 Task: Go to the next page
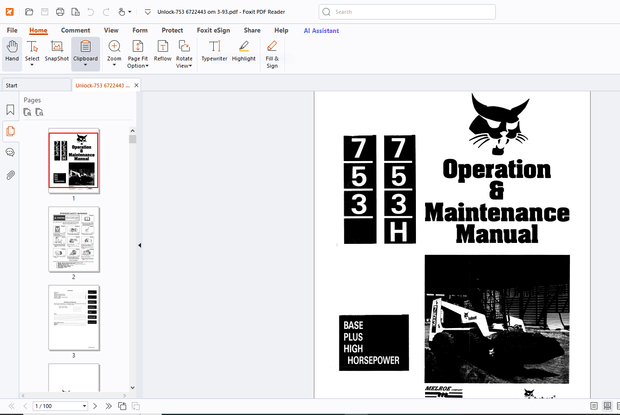click(95, 406)
